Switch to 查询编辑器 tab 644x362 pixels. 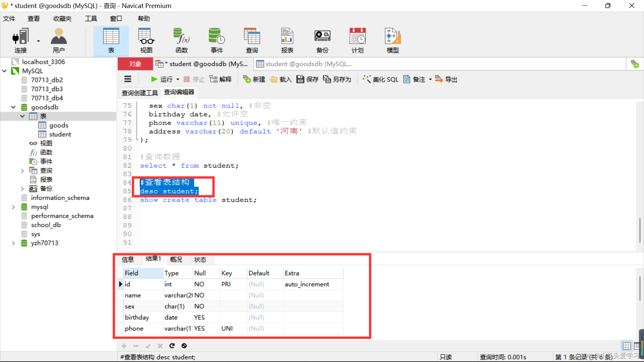(179, 92)
